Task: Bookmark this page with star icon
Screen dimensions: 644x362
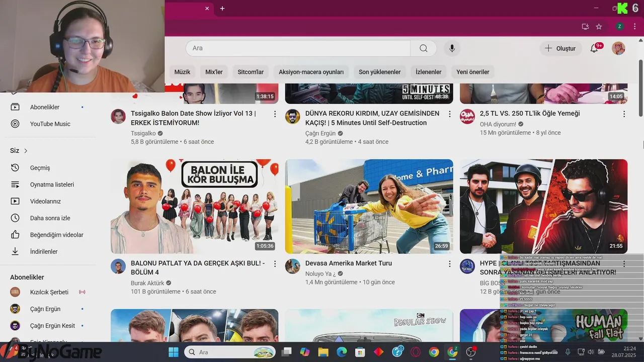Action: click(x=599, y=26)
